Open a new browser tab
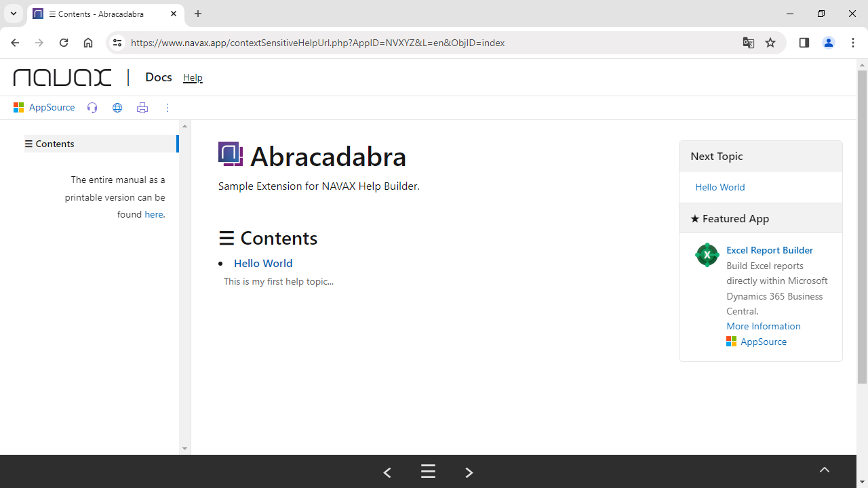The width and height of the screenshot is (868, 488). pos(198,14)
